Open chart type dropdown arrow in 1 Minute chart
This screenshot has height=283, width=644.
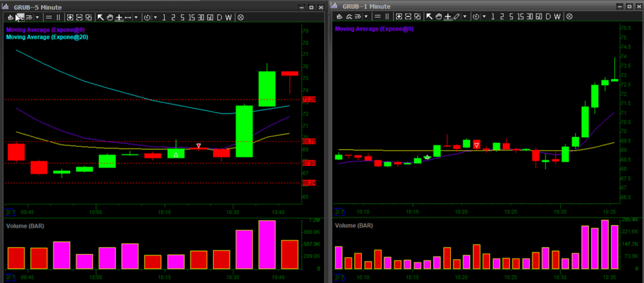pyautogui.click(x=366, y=17)
